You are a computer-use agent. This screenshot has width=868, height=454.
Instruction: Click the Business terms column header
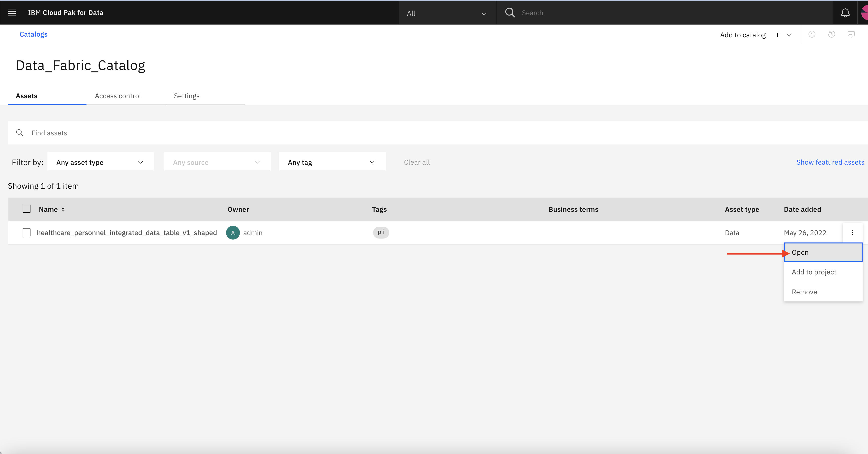click(x=573, y=210)
